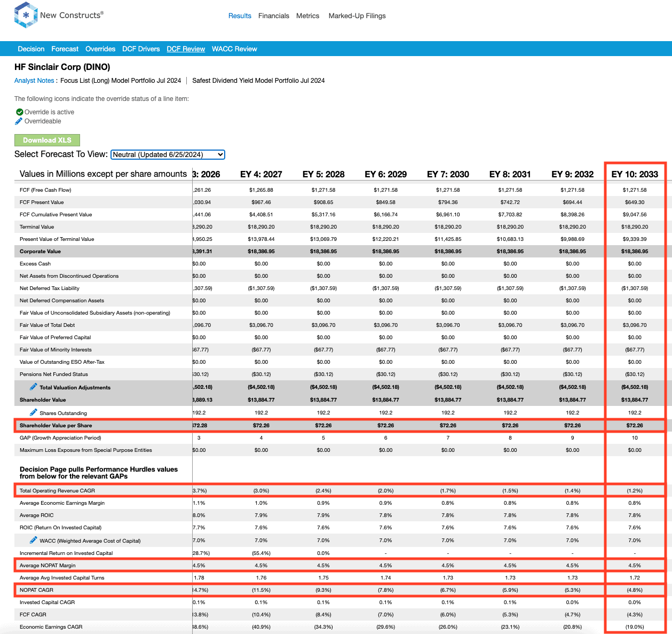Click (1.2%) Revenue CAGR cell for 2033
The height and width of the screenshot is (634, 672).
click(x=635, y=491)
